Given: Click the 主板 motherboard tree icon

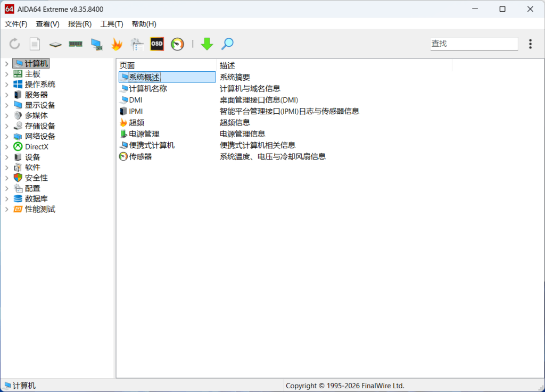Looking at the screenshot, I should 18,74.
